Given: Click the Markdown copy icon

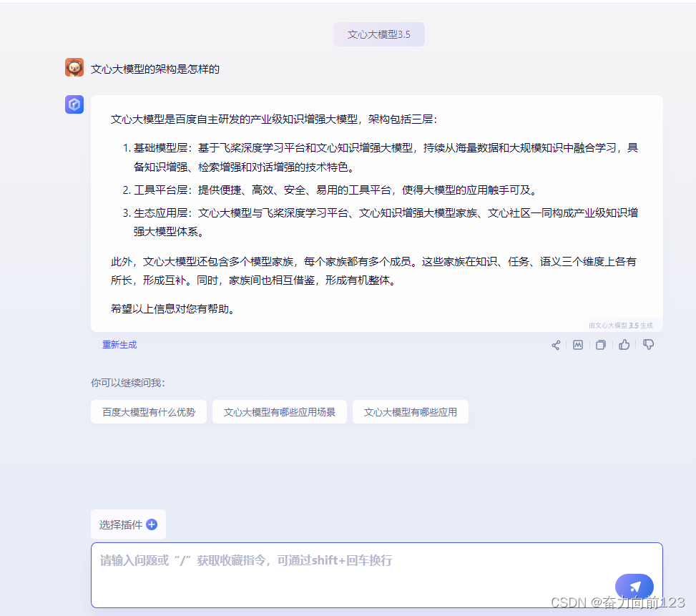Looking at the screenshot, I should pos(578,345).
